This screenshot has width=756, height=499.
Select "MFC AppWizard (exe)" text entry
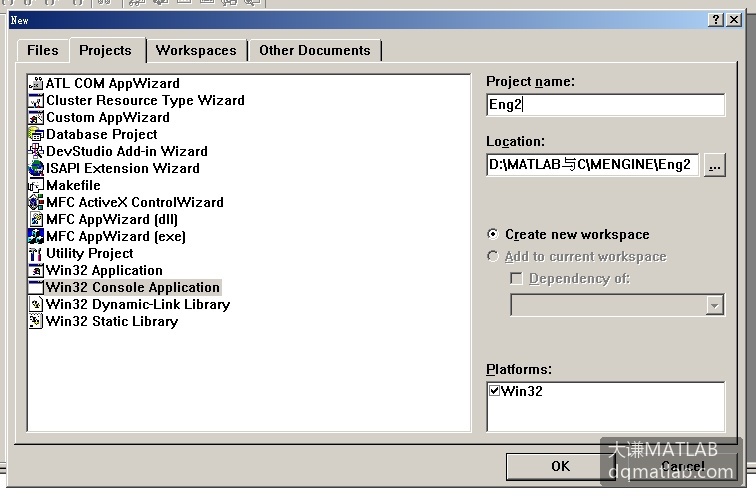pos(116,236)
